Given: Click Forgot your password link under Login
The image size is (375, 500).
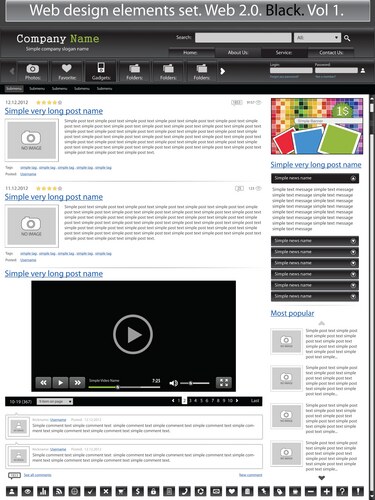Looking at the screenshot, I should (x=284, y=77).
